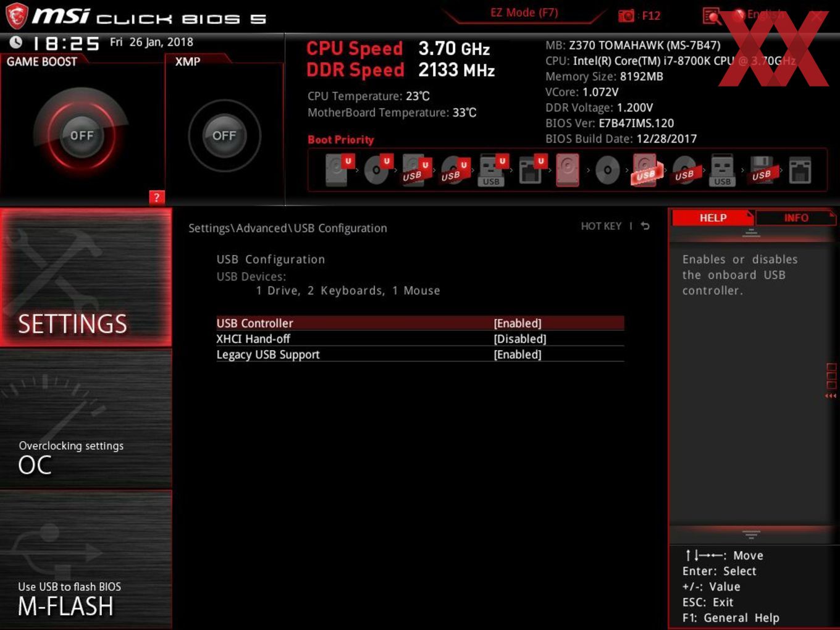
Task: Select the highlighted legacy USB hard disk boot icon
Action: (646, 170)
